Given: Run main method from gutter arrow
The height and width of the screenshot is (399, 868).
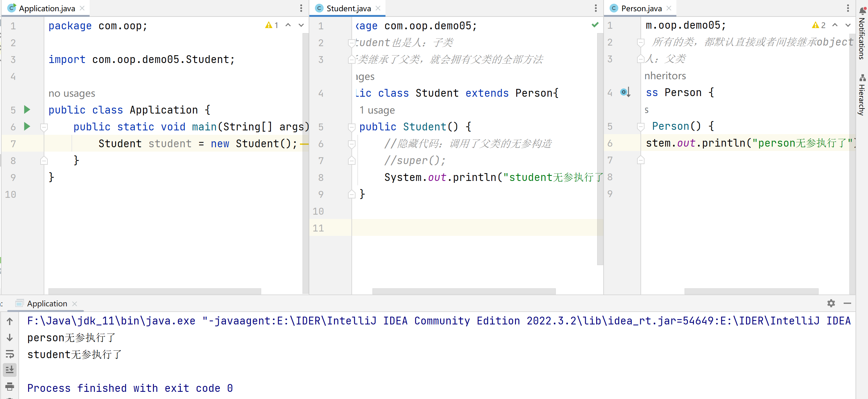Looking at the screenshot, I should pos(27,126).
